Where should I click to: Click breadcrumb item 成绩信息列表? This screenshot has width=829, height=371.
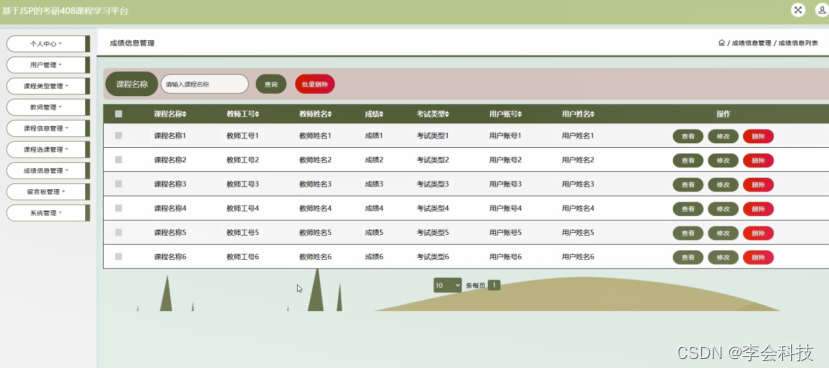(x=798, y=43)
